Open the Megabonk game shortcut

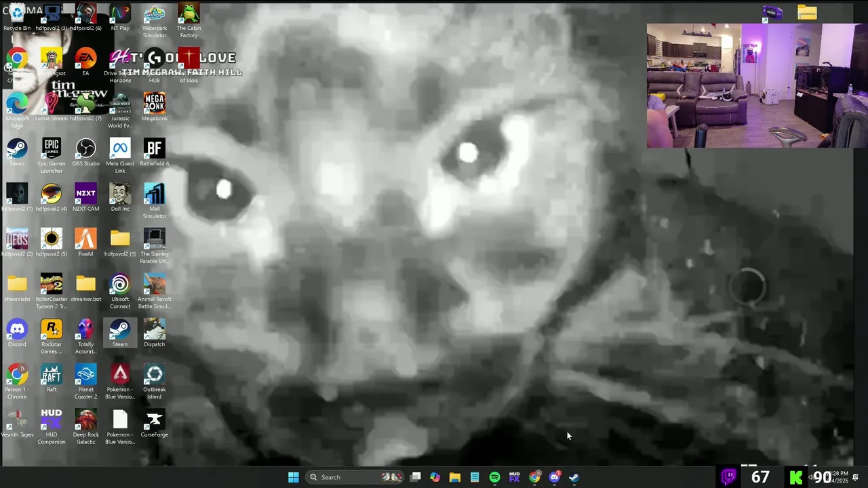point(155,108)
